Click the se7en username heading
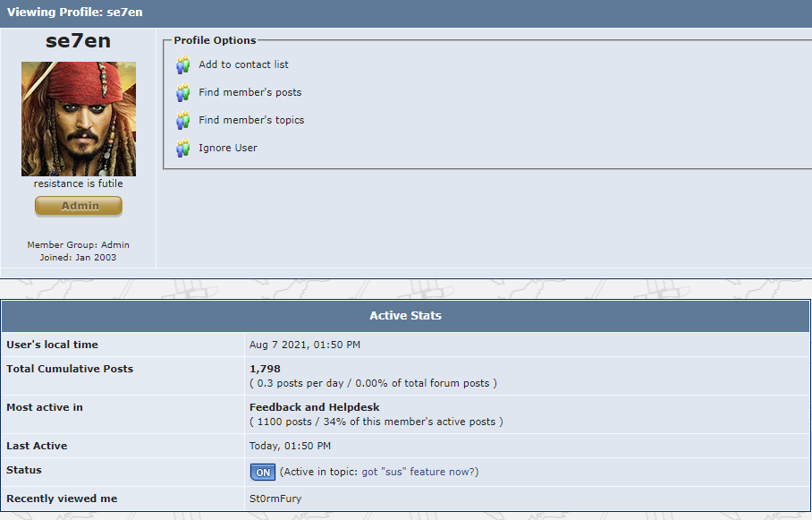This screenshot has width=812, height=520. click(78, 41)
